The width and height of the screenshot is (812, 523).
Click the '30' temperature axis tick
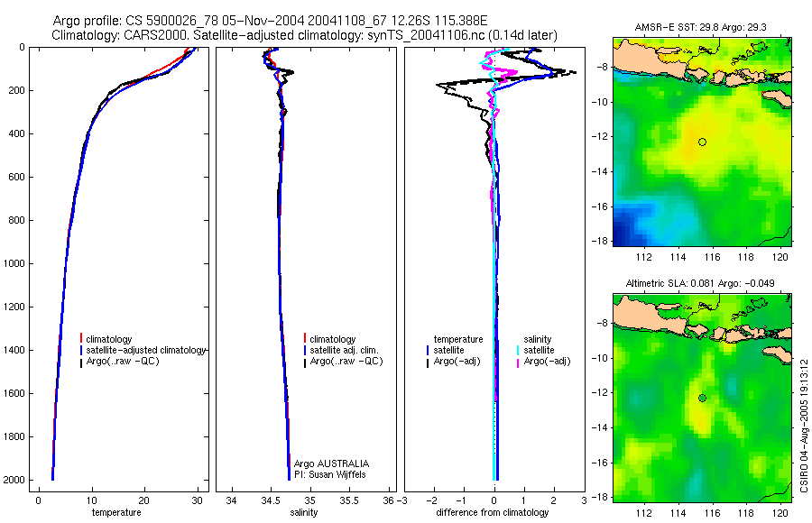197,501
